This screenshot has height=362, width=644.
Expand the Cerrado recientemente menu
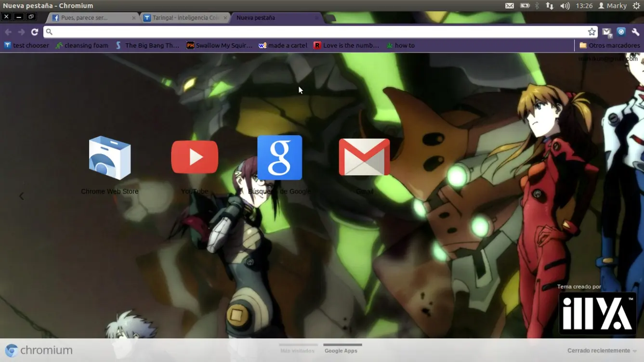coord(602,350)
